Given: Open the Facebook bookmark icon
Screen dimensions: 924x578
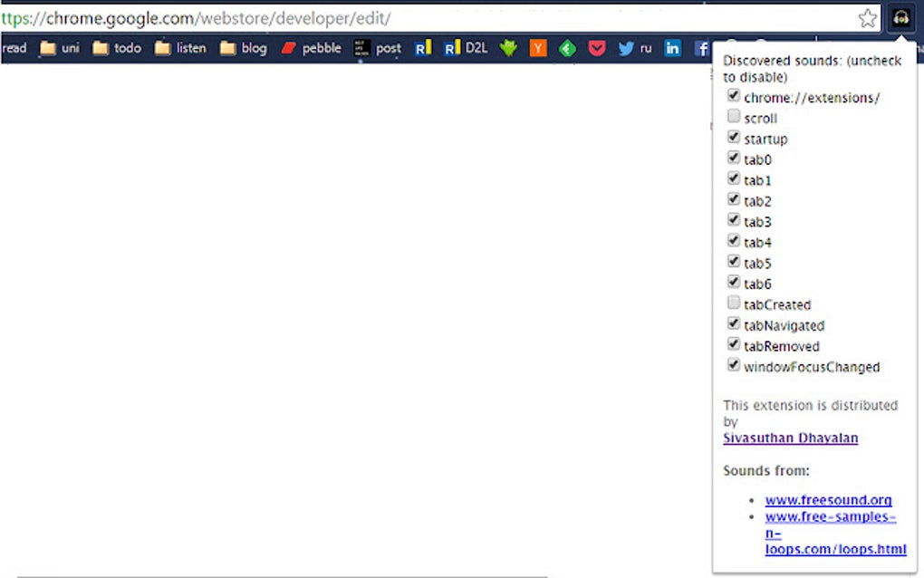Looking at the screenshot, I should (x=704, y=48).
